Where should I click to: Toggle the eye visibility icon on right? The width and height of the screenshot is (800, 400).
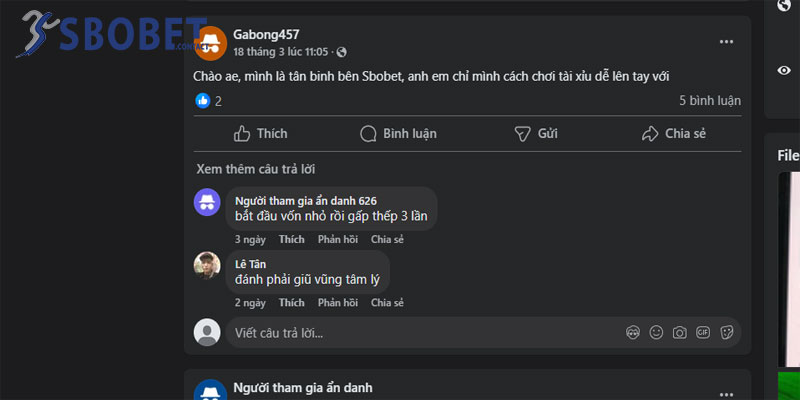(x=785, y=70)
